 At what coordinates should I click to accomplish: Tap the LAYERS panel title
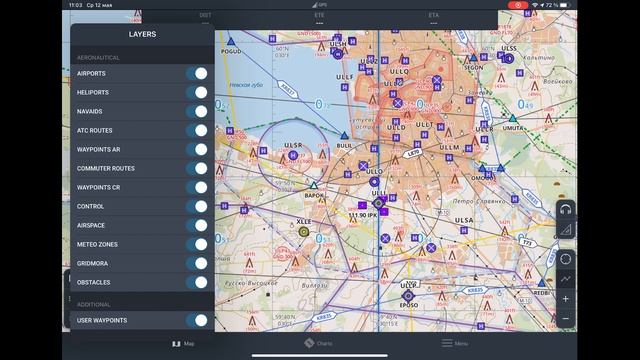click(142, 34)
